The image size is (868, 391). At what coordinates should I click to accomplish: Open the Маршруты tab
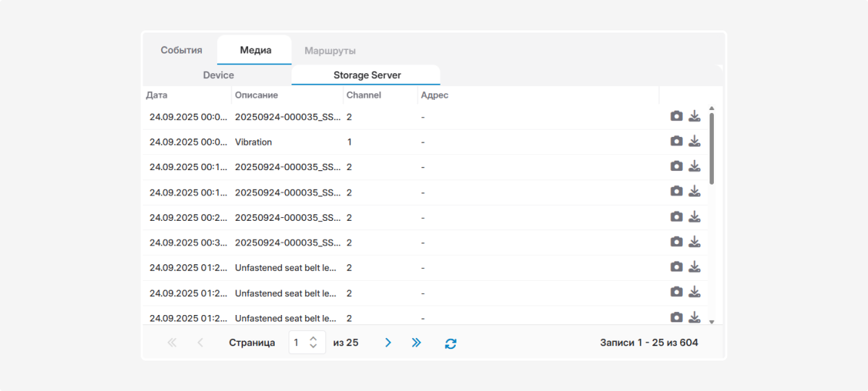pos(330,51)
